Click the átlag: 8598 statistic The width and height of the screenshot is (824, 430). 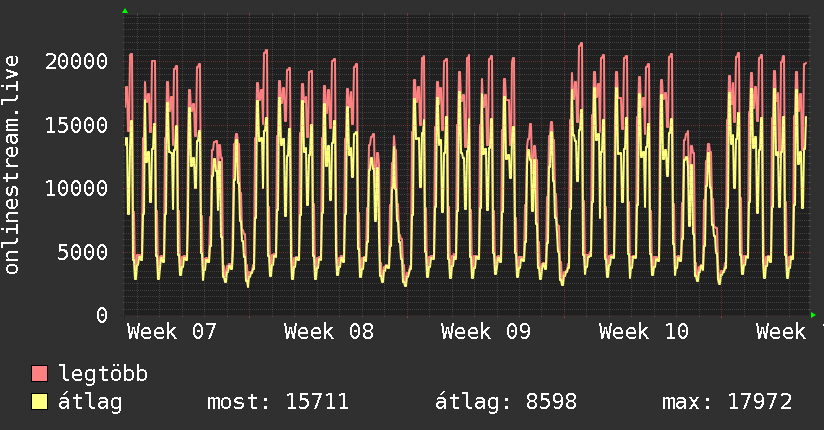(x=505, y=402)
